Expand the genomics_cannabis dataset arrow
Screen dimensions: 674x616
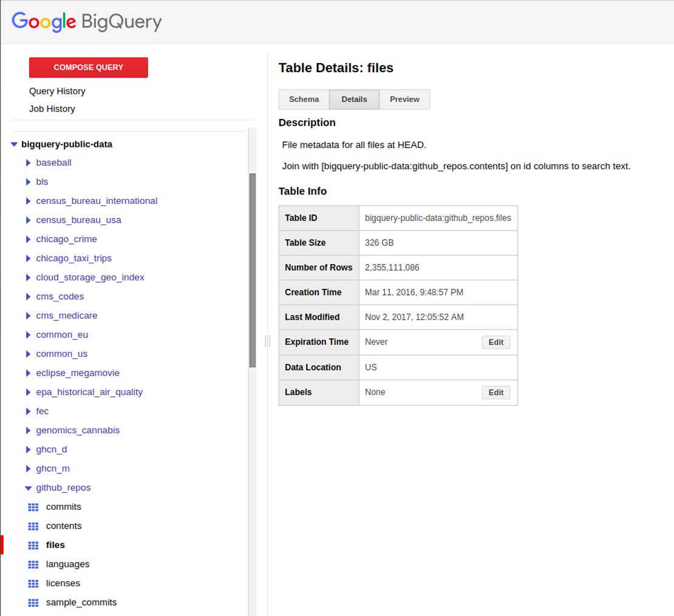tap(29, 430)
